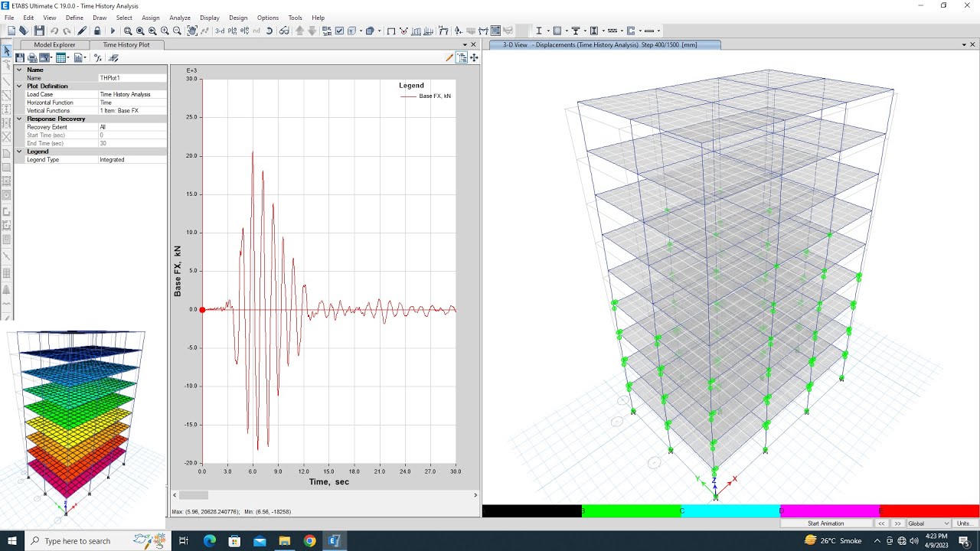Switch to the Model Explorer tab
Image resolution: width=980 pixels, height=551 pixels.
point(54,44)
